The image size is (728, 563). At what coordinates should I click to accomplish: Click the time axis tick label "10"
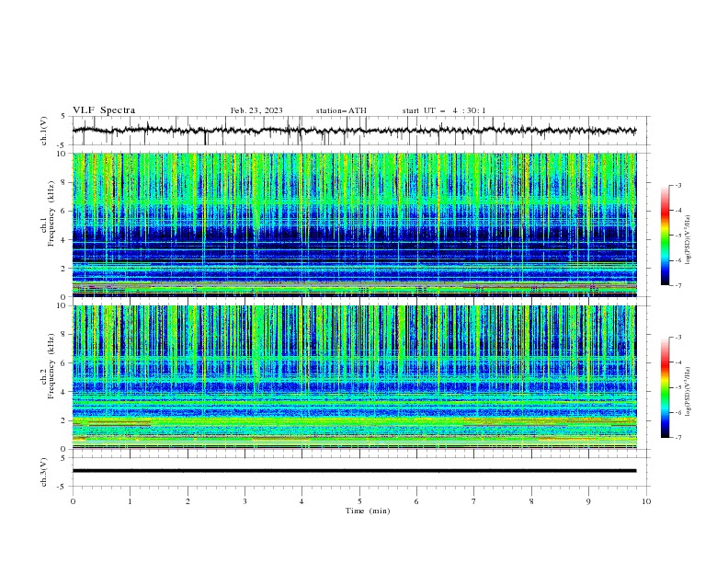click(646, 501)
